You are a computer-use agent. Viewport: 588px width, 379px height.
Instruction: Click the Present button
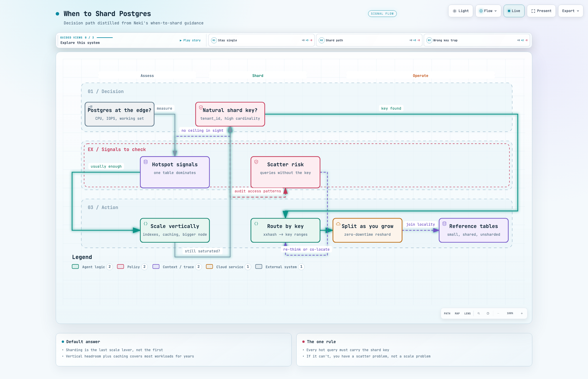pyautogui.click(x=541, y=11)
